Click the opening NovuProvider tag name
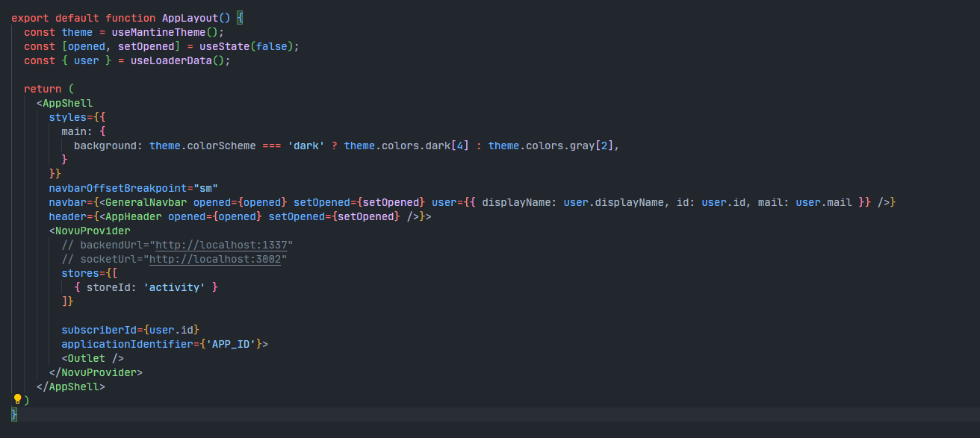Screen dimensions: 980x438 coord(93,231)
